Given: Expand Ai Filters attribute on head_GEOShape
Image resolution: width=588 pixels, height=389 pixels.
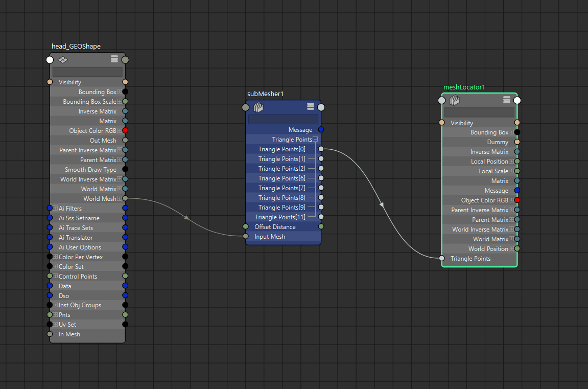Looking at the screenshot, I should [x=56, y=208].
